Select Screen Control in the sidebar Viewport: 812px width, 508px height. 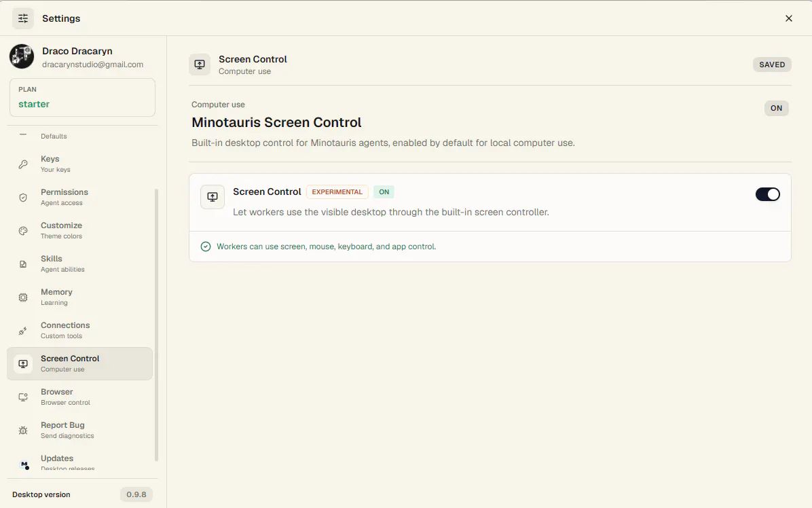click(x=79, y=363)
